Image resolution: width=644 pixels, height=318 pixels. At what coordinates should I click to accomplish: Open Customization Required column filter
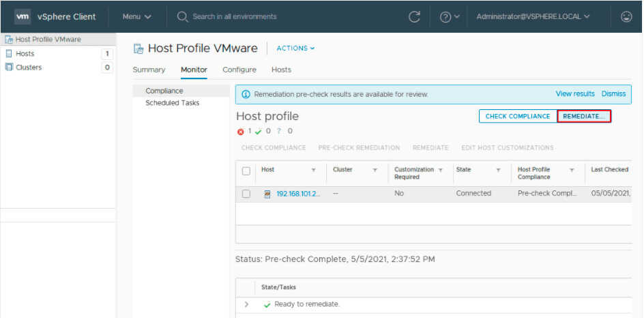[441, 170]
